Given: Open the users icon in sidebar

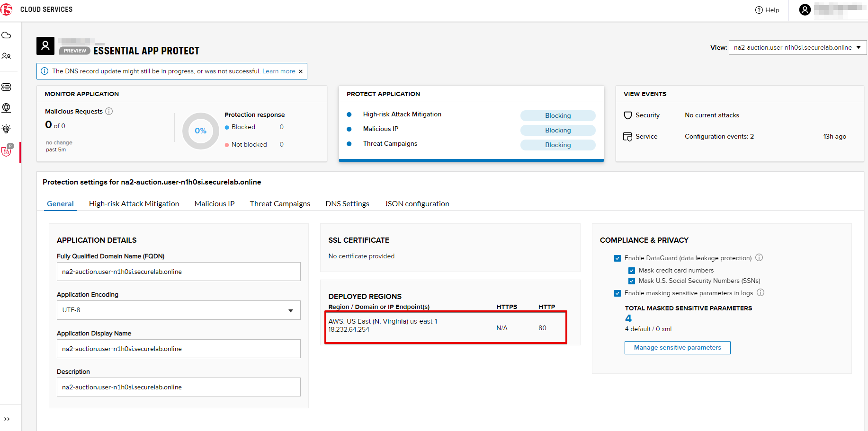Looking at the screenshot, I should pos(6,56).
